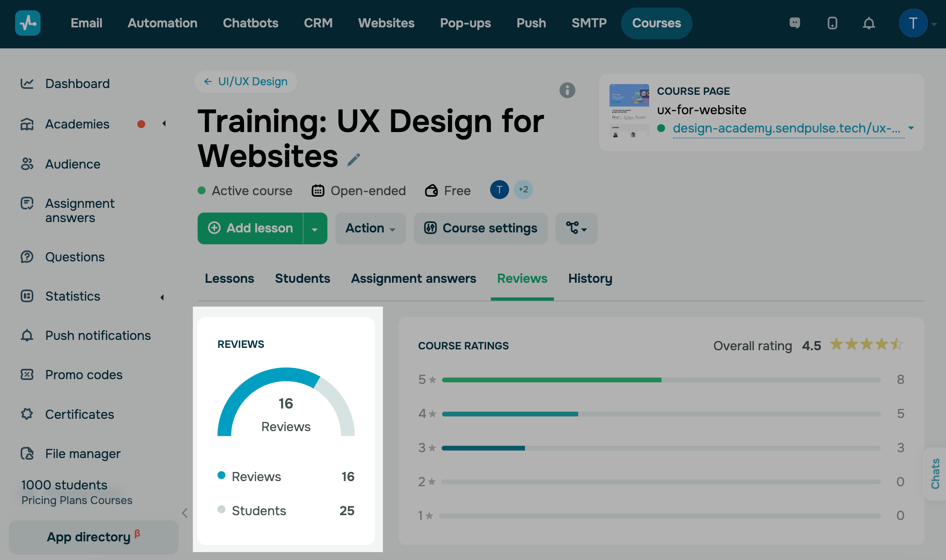Click the SendPulse logo icon
Screen dimensions: 946x560
(x=28, y=23)
